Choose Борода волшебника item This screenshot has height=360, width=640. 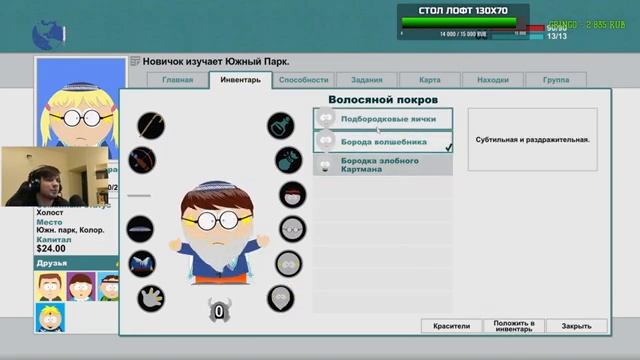pos(383,142)
